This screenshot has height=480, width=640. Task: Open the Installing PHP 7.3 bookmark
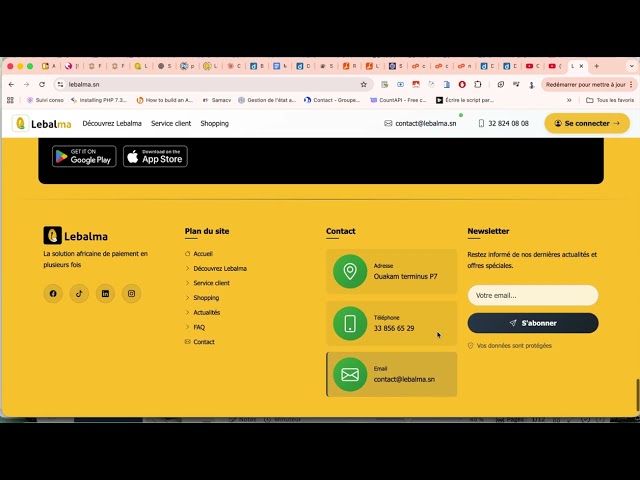pyautogui.click(x=99, y=100)
